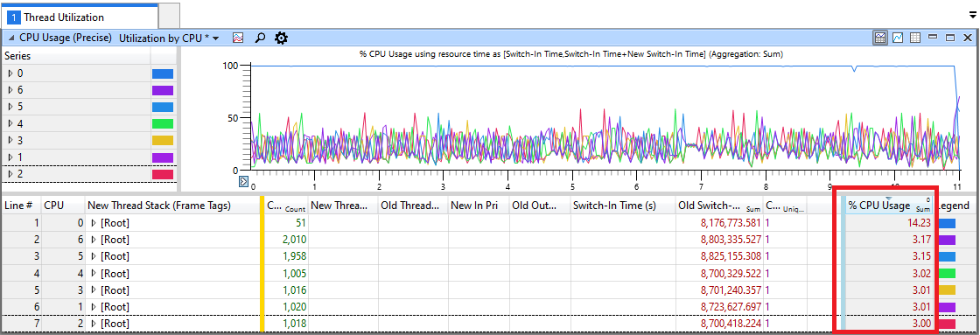The width and height of the screenshot is (980, 335).
Task: Click the Switch-In Time (s) column header
Action: point(623,206)
